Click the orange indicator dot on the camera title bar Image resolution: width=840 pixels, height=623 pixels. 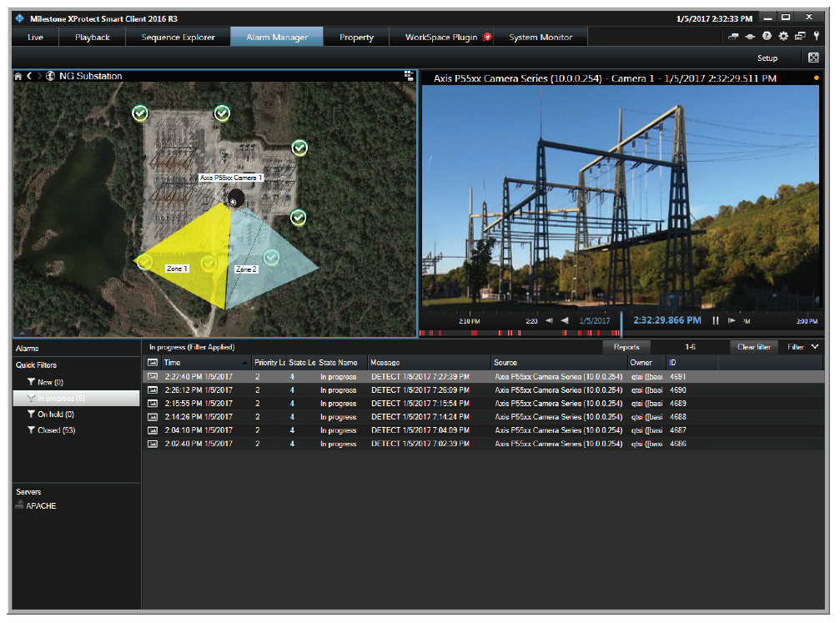816,78
